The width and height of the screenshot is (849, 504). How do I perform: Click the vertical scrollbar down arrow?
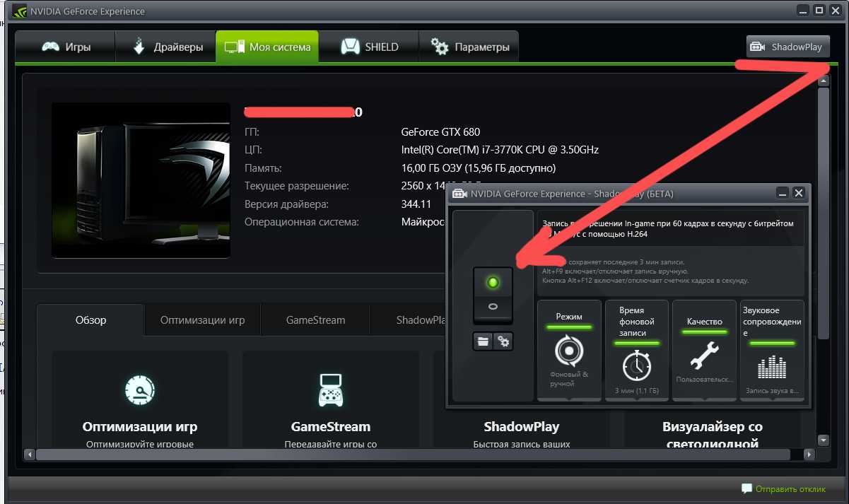pos(823,440)
